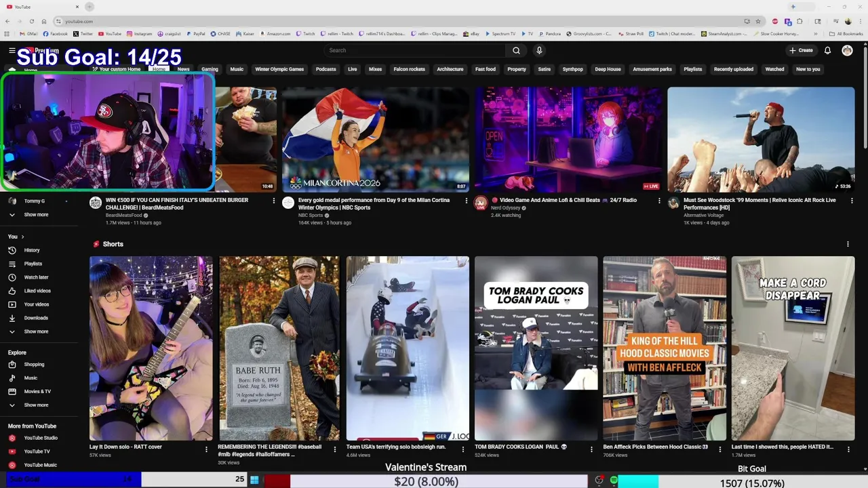Open Shopping under Explore
Image resolution: width=868 pixels, height=488 pixels.
pos(34,365)
